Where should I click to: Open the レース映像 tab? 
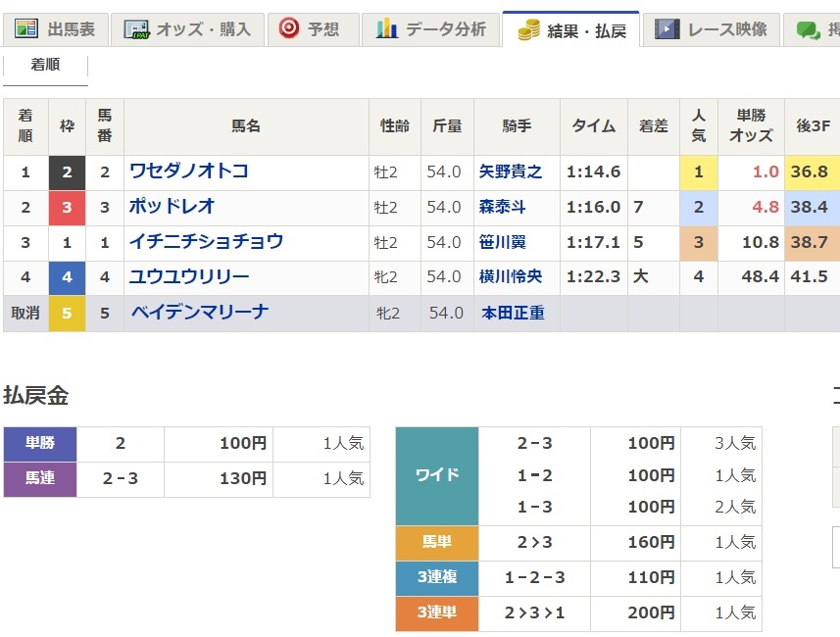click(711, 29)
